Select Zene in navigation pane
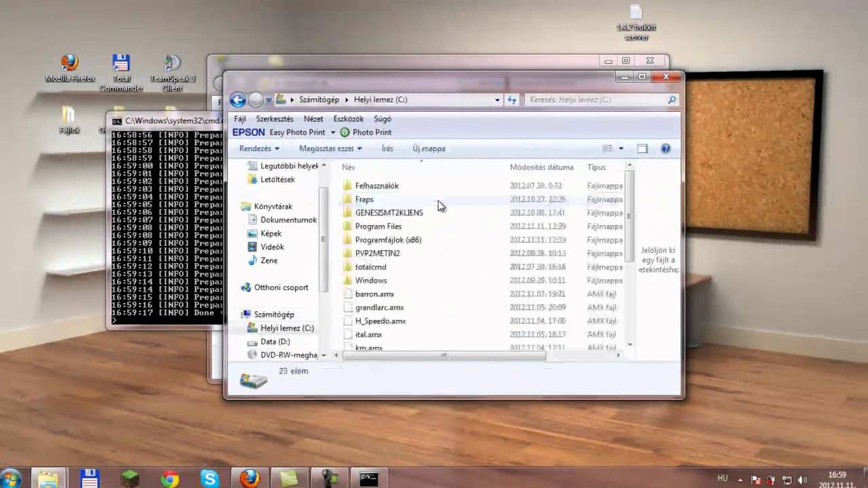 pyautogui.click(x=269, y=260)
